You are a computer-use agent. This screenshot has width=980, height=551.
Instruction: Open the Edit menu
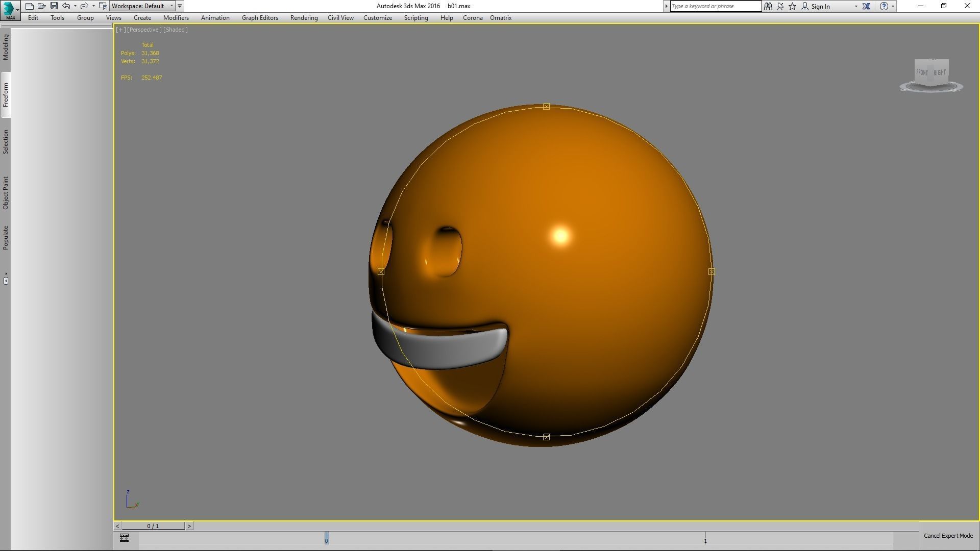(33, 18)
